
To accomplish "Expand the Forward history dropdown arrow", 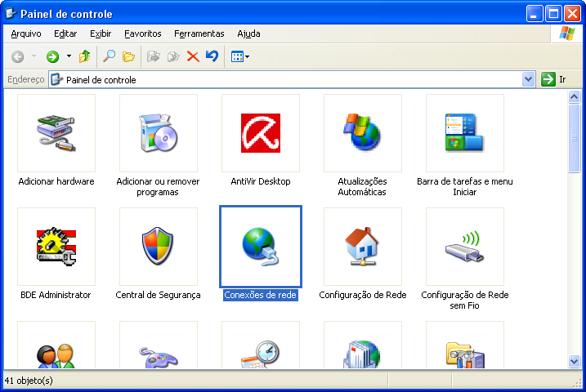I will 69,56.
